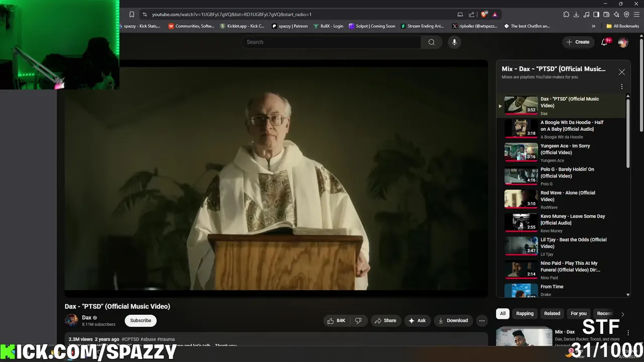Select Lil Tjay - Beat the Odds item
Screen dimensions: 644x362
[x=561, y=247]
